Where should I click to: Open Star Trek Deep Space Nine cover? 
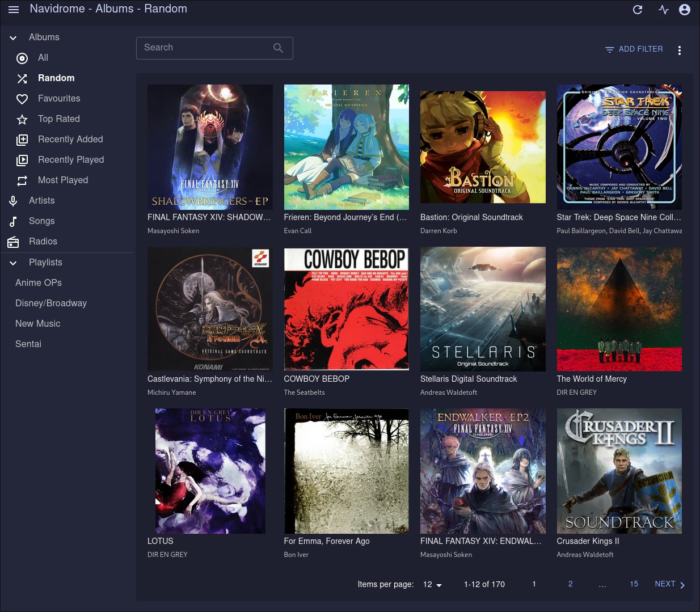tap(619, 147)
